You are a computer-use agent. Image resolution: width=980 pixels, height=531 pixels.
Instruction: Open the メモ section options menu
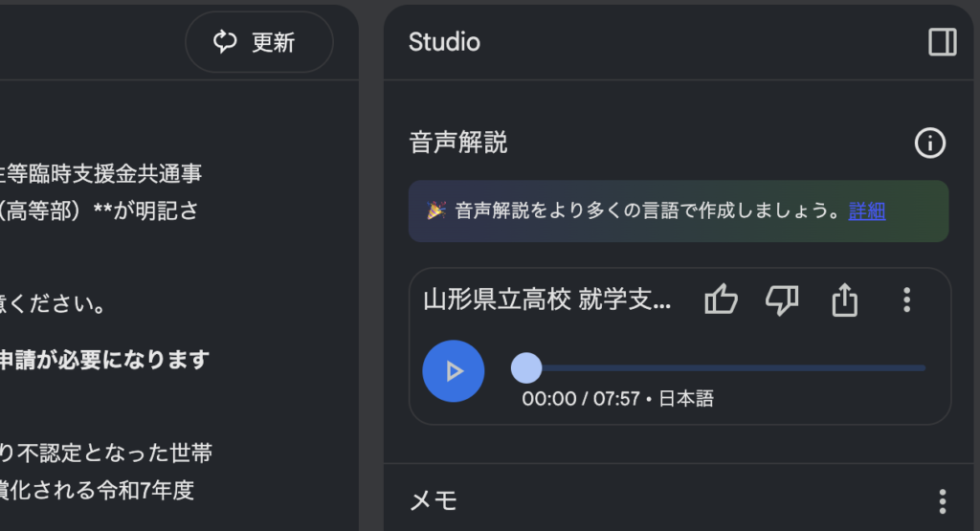tap(943, 501)
